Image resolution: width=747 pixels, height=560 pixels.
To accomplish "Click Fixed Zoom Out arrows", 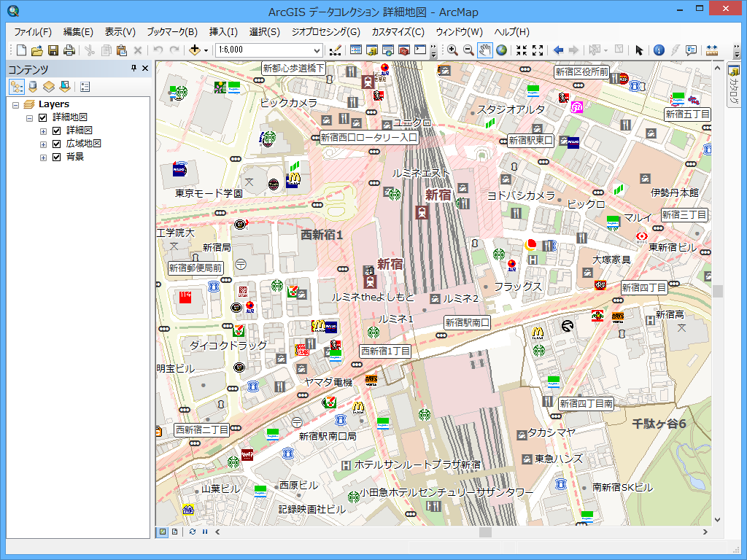I will (538, 50).
